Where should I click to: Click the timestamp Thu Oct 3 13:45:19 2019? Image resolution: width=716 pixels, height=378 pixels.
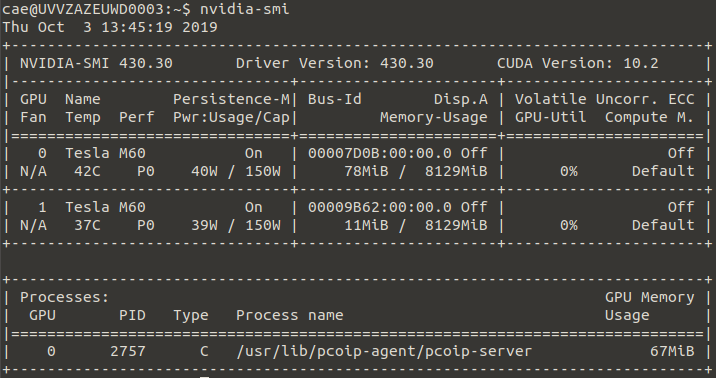[x=110, y=27]
